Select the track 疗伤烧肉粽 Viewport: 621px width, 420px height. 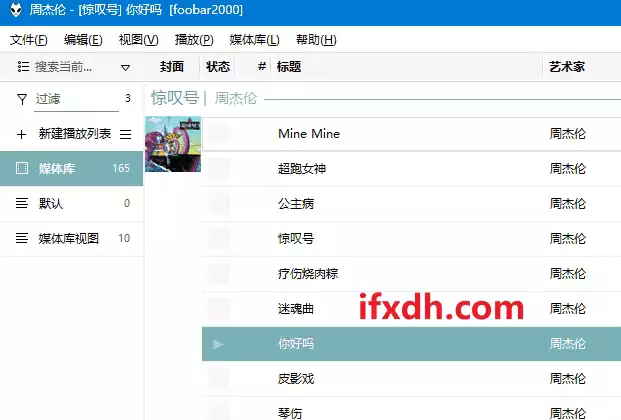coord(411,274)
